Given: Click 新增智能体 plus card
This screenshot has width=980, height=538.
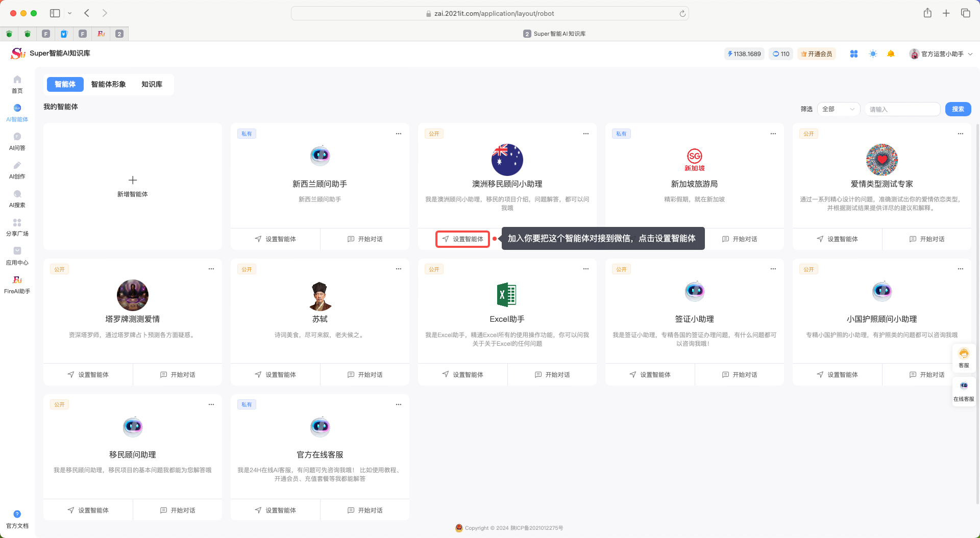Looking at the screenshot, I should click(133, 186).
